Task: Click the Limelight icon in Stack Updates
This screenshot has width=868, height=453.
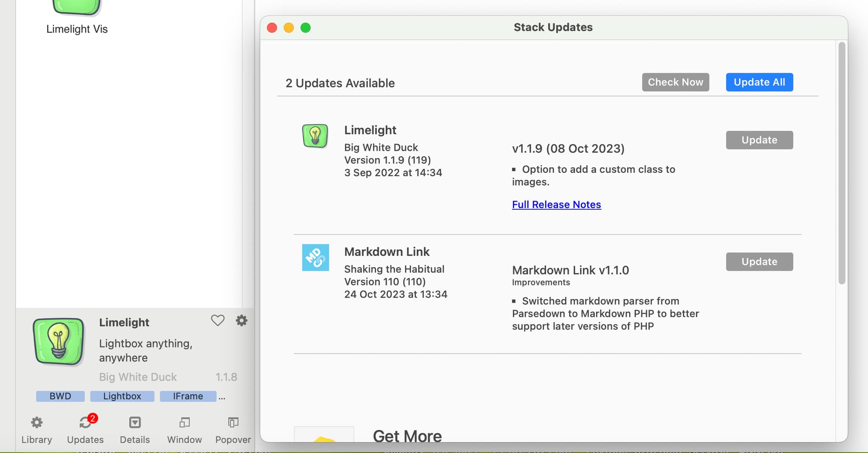Action: pyautogui.click(x=315, y=136)
